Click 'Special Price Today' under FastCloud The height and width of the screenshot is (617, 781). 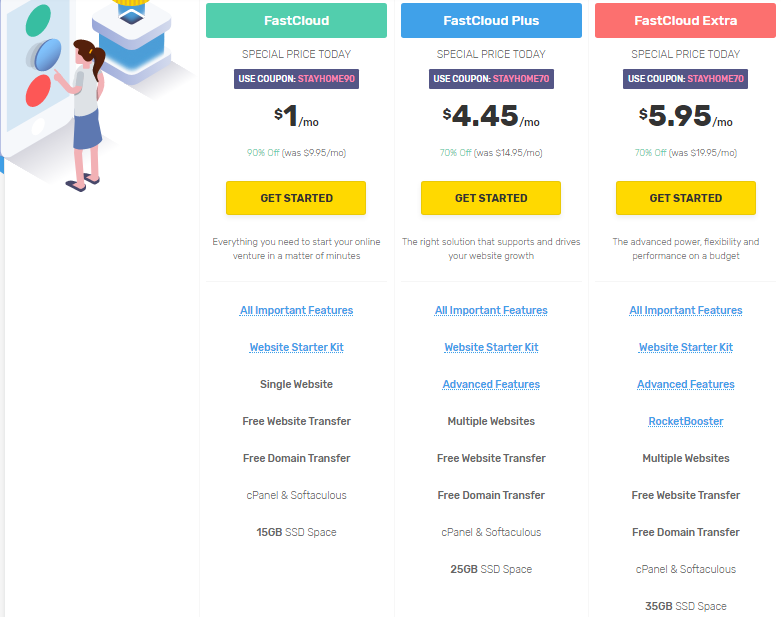click(296, 54)
